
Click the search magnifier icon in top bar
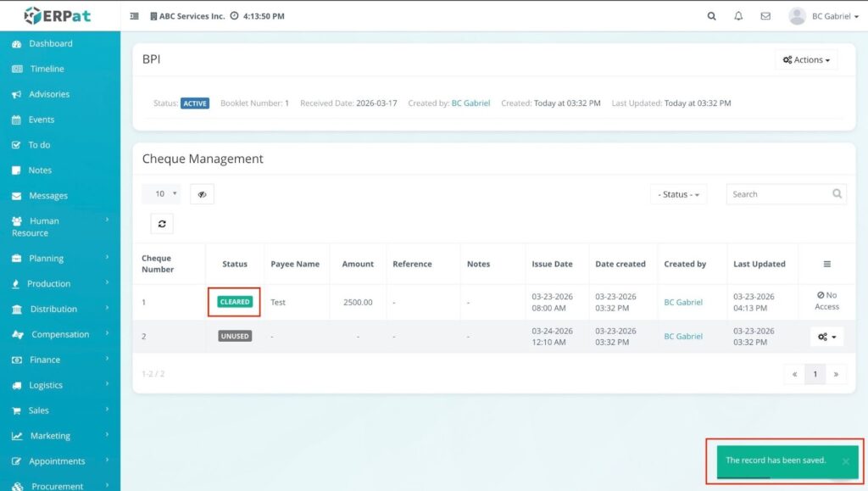[711, 16]
